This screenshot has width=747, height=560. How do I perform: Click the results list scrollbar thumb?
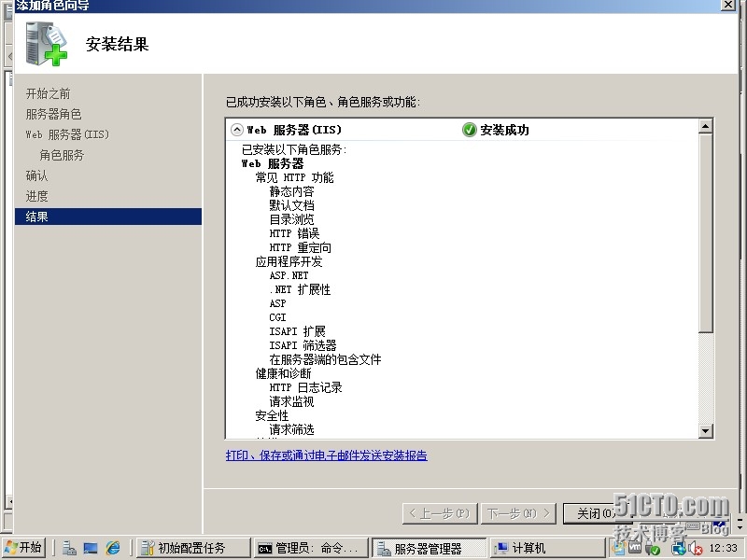tap(706, 232)
